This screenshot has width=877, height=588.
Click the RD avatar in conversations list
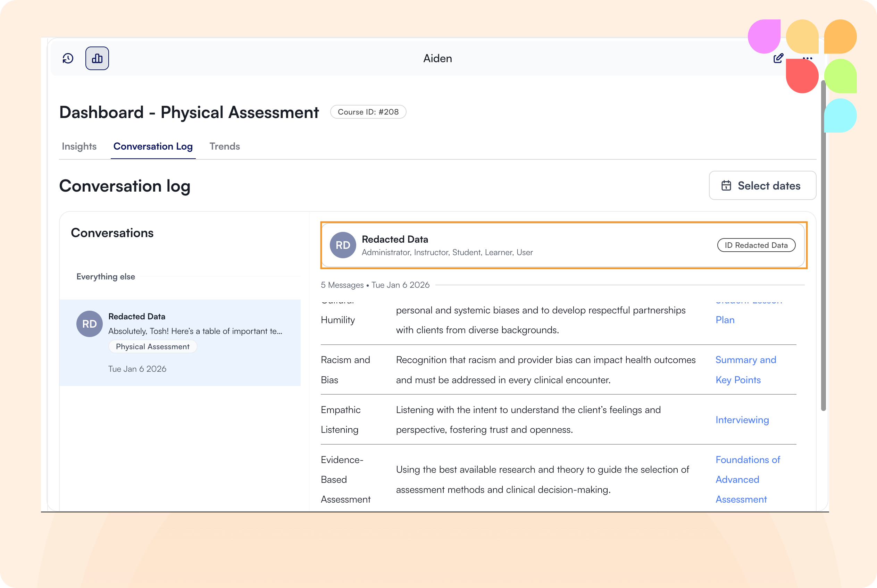pos(90,324)
